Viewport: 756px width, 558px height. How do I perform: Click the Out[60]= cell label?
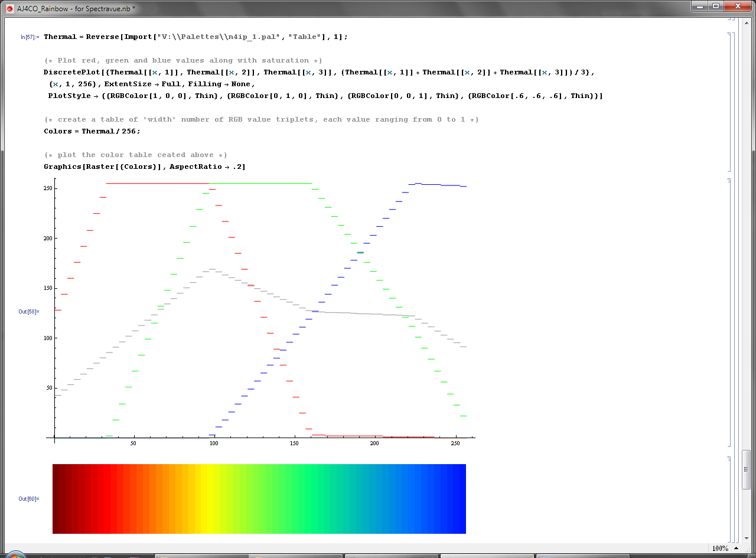(x=29, y=499)
